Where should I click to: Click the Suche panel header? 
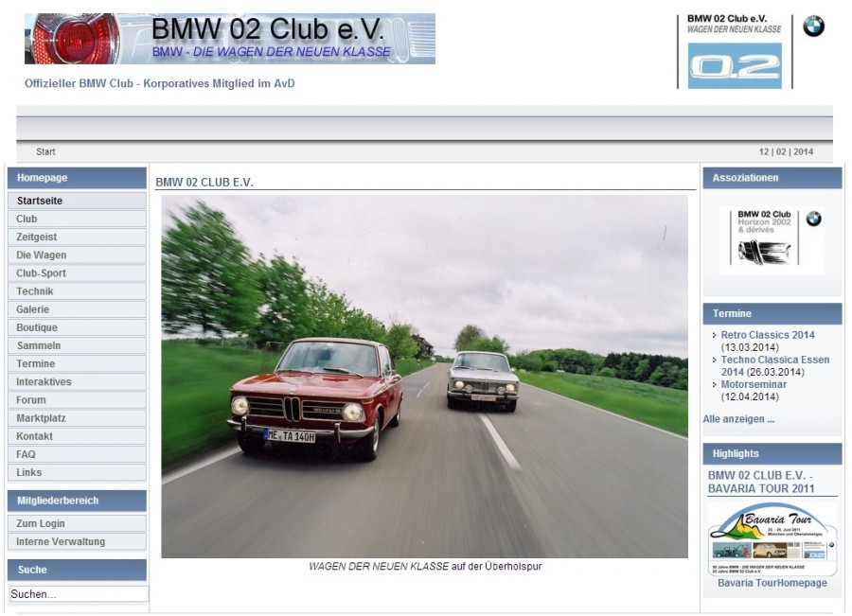78,570
